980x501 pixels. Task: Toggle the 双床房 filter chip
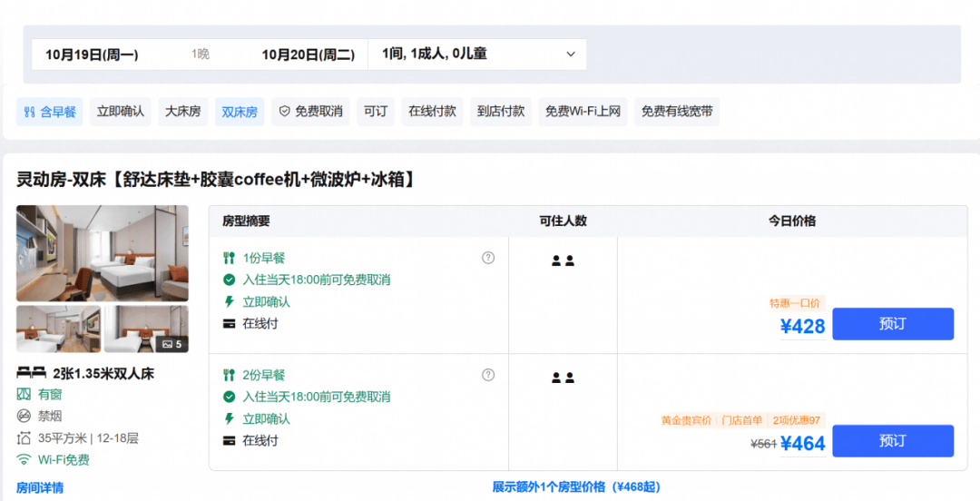pyautogui.click(x=240, y=112)
